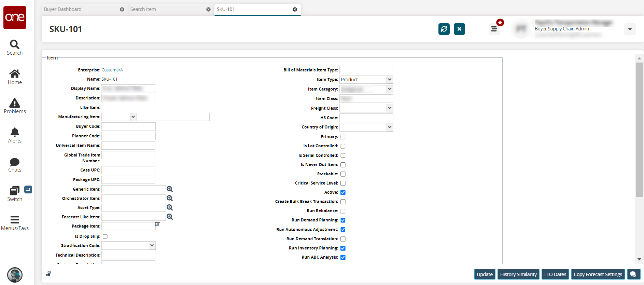Enable Is Serial Controlled checkbox
Image resolution: width=644 pixels, height=285 pixels.
point(343,155)
